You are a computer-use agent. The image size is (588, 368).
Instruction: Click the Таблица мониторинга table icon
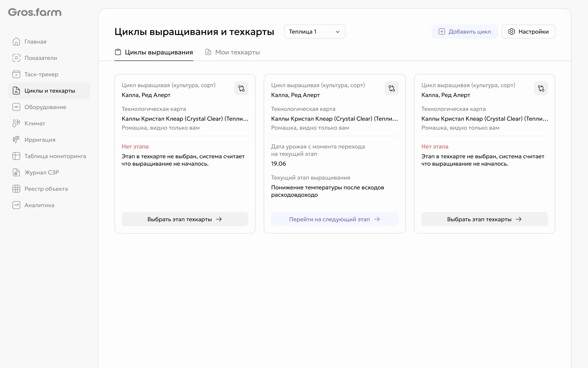(x=16, y=156)
